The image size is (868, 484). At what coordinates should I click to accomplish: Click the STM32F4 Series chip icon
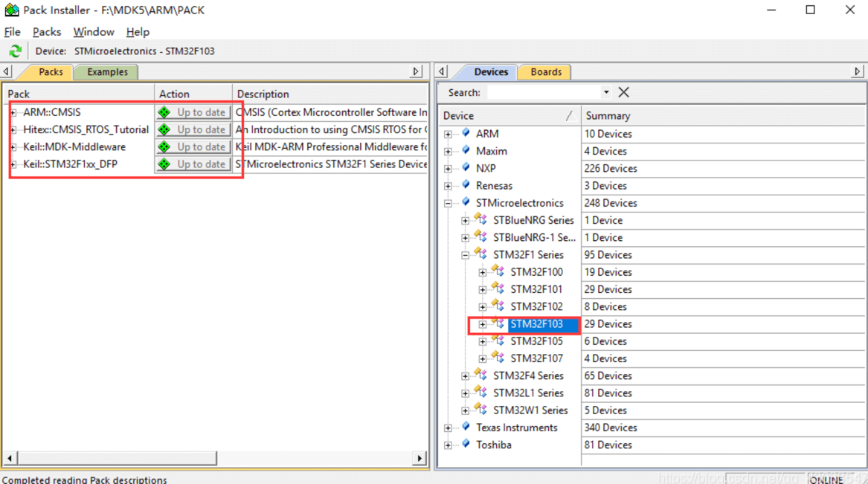click(481, 376)
